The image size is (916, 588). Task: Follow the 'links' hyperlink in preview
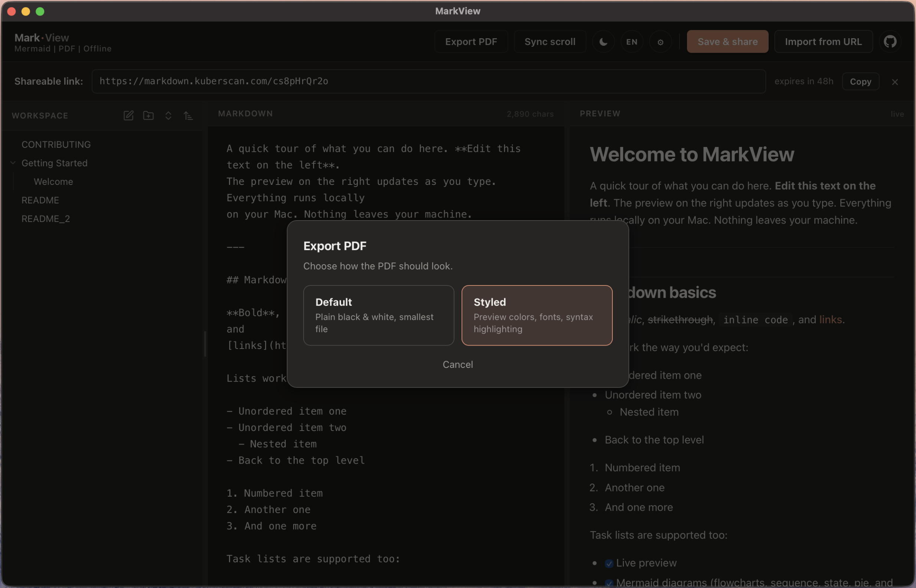click(831, 320)
